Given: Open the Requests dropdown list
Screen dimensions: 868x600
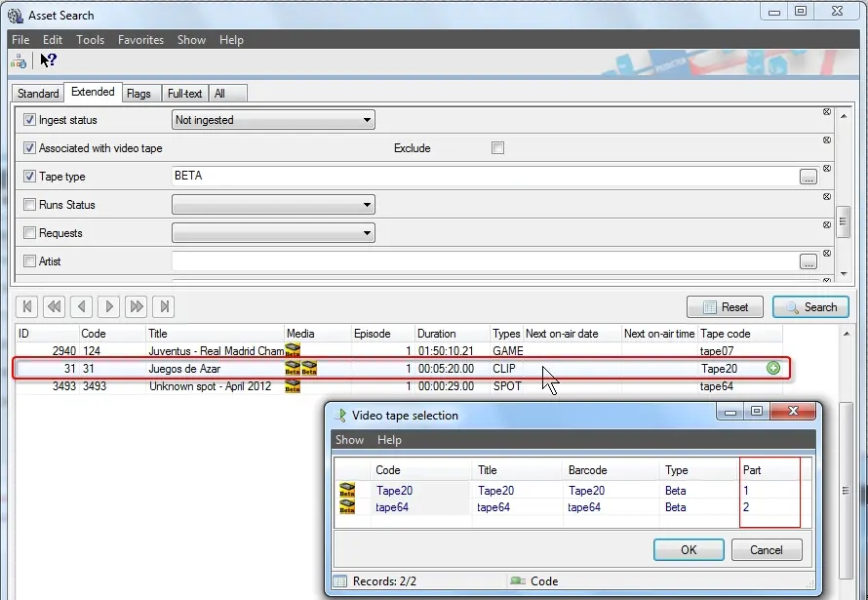Looking at the screenshot, I should [x=367, y=233].
